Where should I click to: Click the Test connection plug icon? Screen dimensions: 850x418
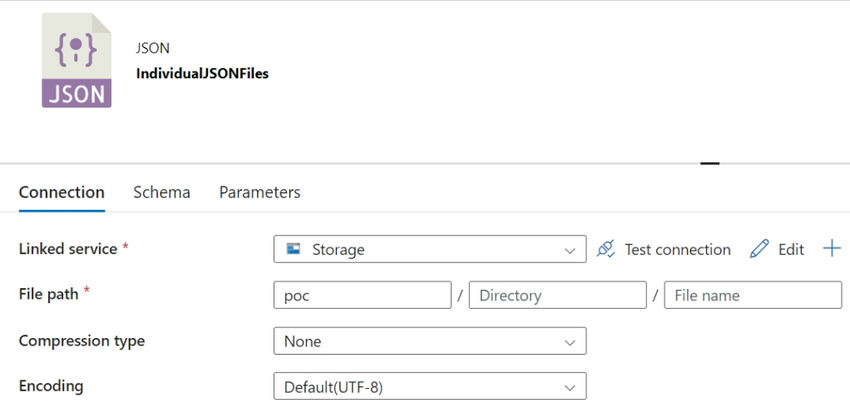pos(606,249)
